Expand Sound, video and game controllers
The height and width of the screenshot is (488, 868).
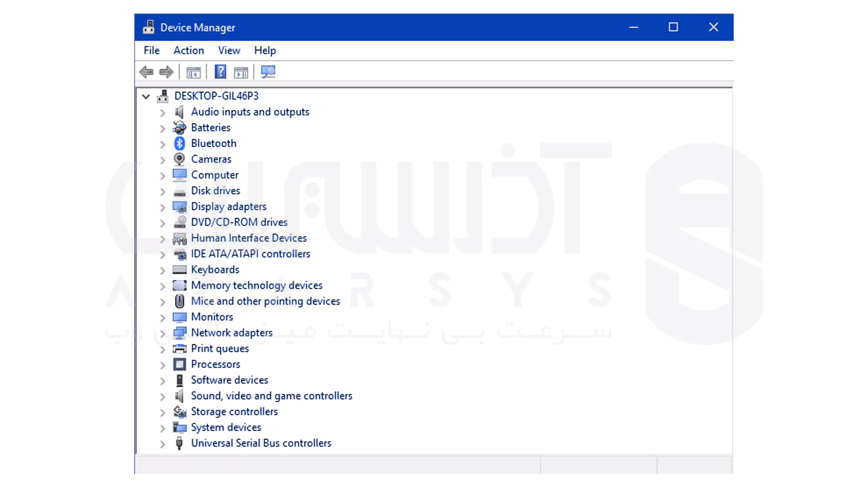(x=163, y=397)
